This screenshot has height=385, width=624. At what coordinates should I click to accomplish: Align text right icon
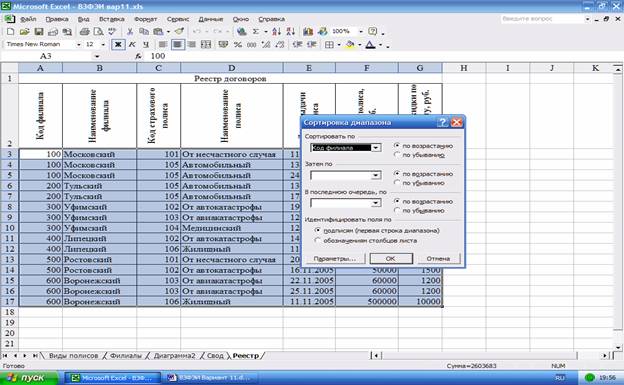click(x=192, y=45)
